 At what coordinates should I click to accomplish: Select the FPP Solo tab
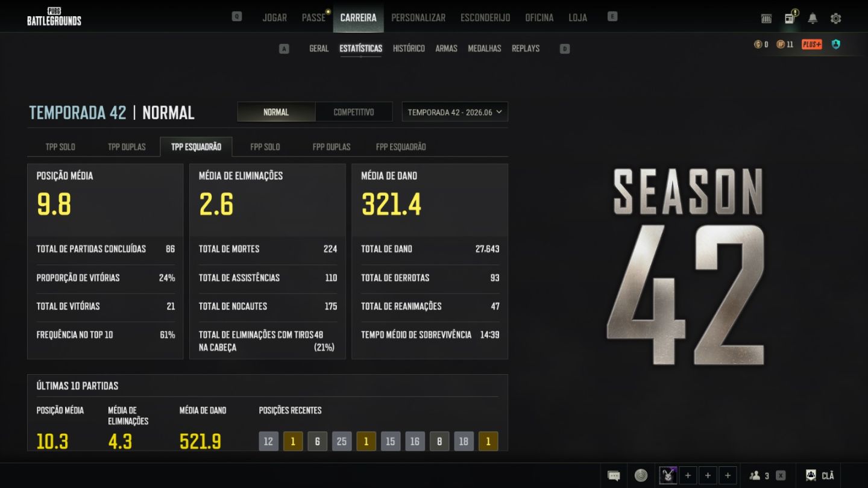point(265,147)
